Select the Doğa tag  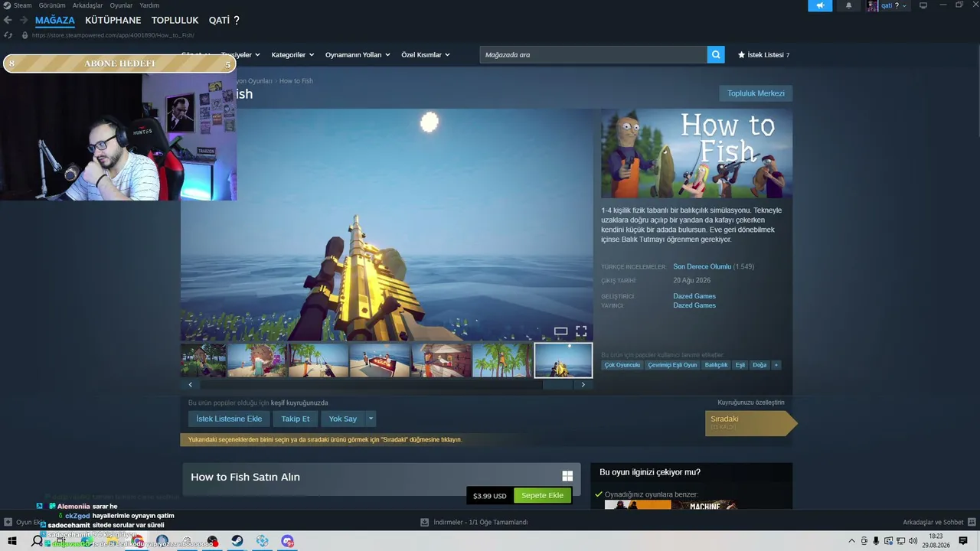tap(759, 365)
